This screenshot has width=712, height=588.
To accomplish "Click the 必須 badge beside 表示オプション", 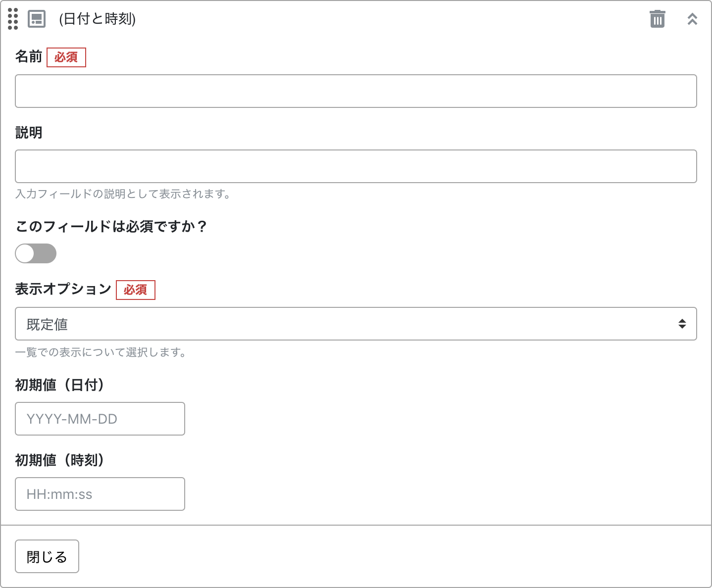I will click(x=136, y=290).
